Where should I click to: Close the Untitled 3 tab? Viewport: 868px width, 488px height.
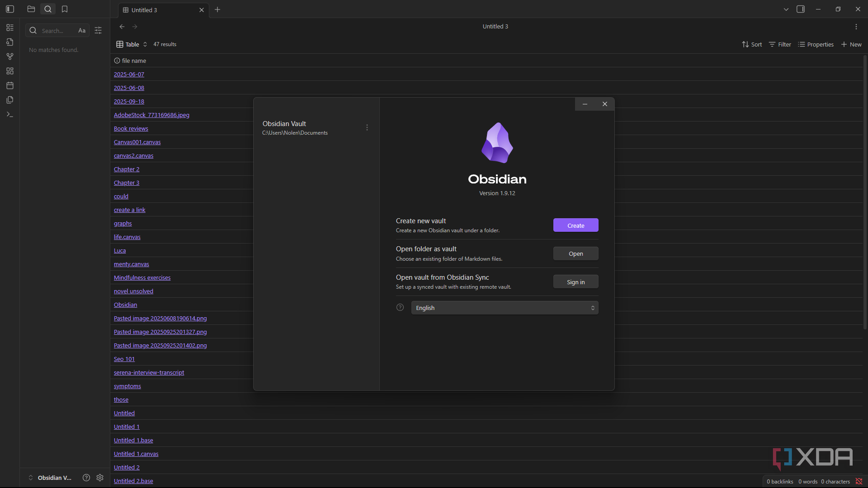[x=202, y=10]
